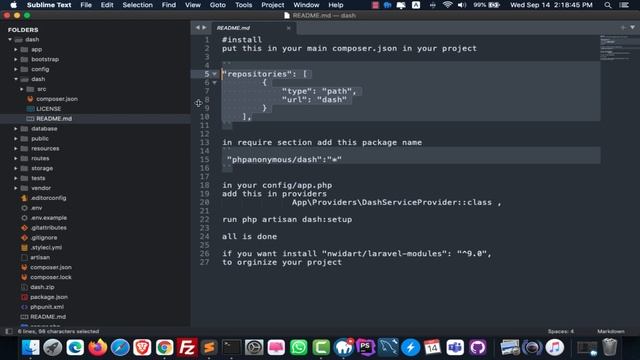This screenshot has height=360, width=640.
Task: Expand the database folder
Action: pyautogui.click(x=16, y=129)
